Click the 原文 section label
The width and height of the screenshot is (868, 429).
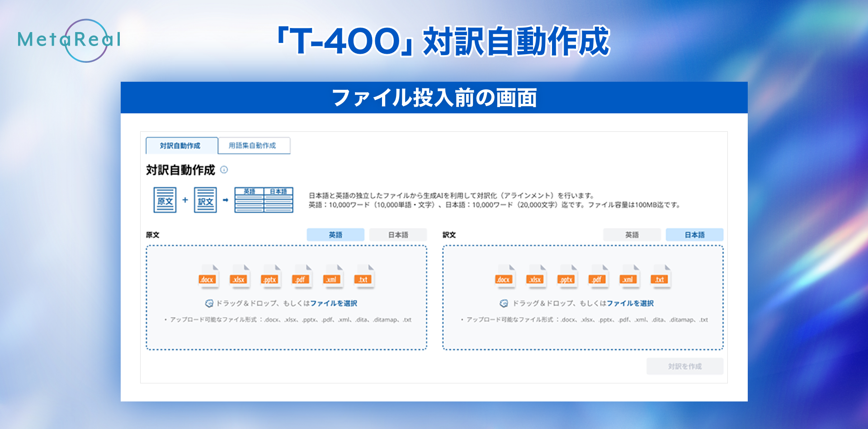pyautogui.click(x=153, y=235)
